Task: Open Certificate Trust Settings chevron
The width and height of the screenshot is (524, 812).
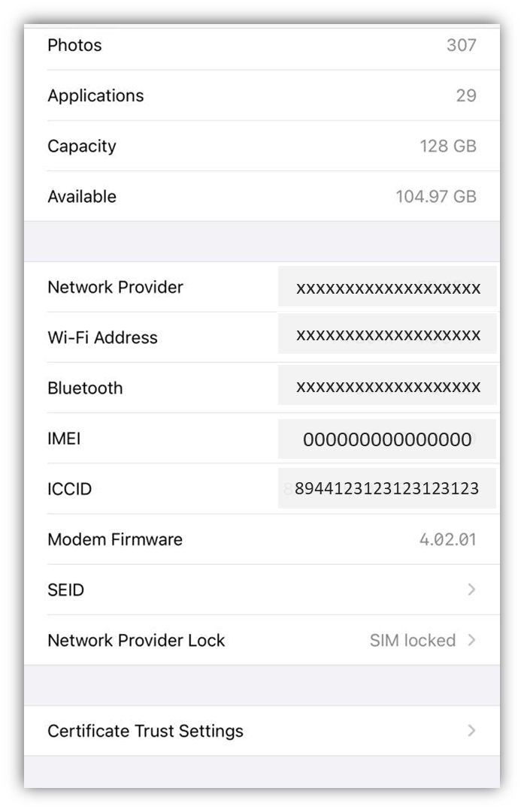Action: pyautogui.click(x=472, y=730)
